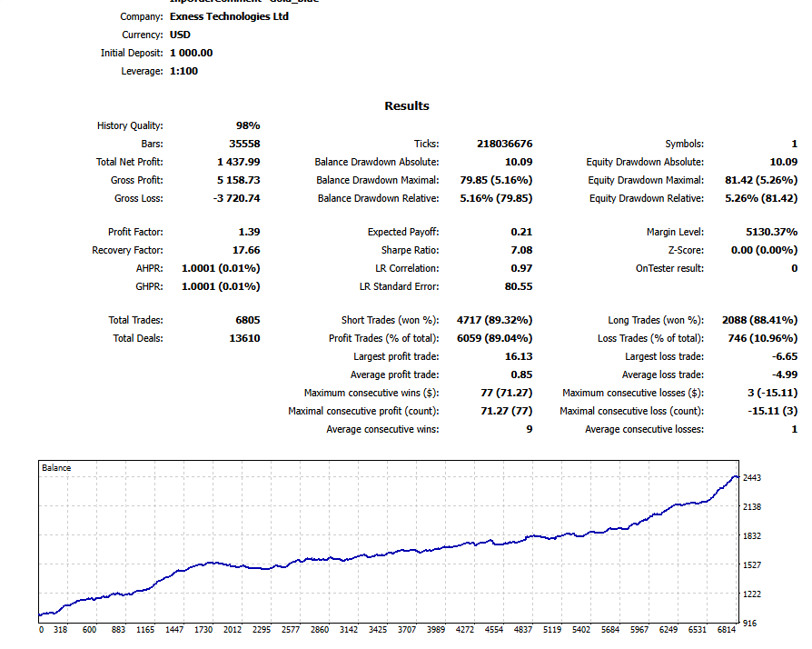Select Loss Trades value 746 (10.96%)
Image resolution: width=812 pixels, height=649 pixels.
click(763, 338)
